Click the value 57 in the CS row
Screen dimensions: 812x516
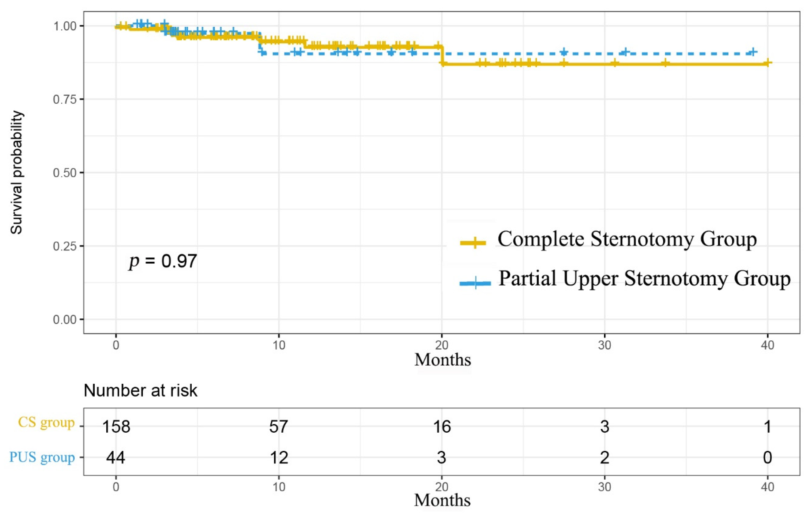pyautogui.click(x=279, y=427)
